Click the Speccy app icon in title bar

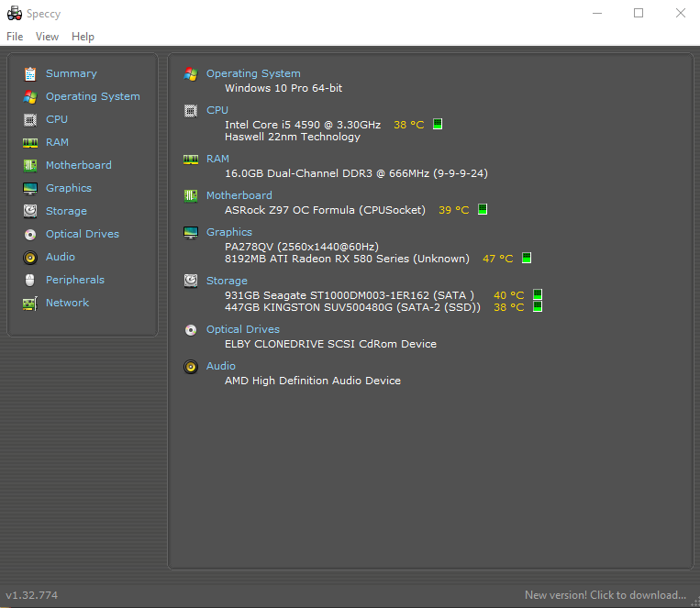tap(15, 14)
